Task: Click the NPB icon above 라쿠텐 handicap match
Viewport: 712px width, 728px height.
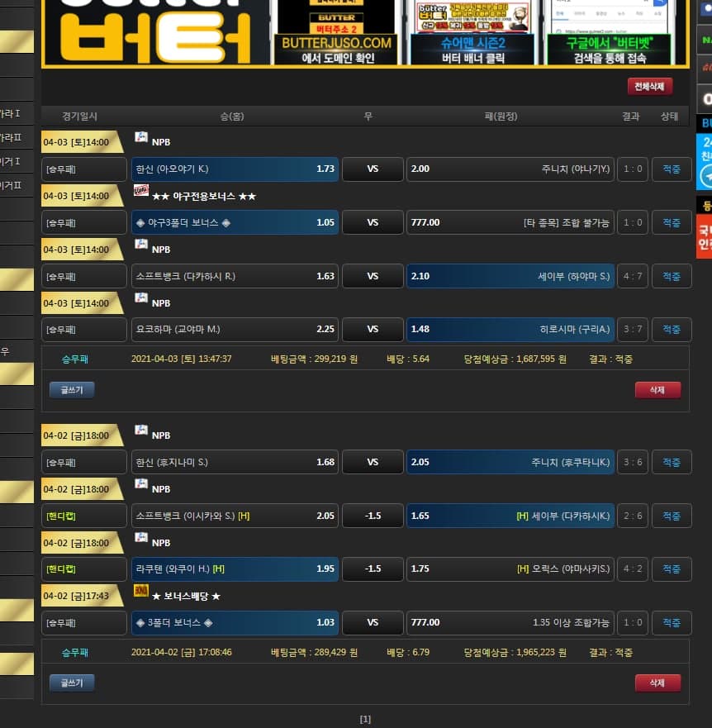Action: (x=140, y=538)
